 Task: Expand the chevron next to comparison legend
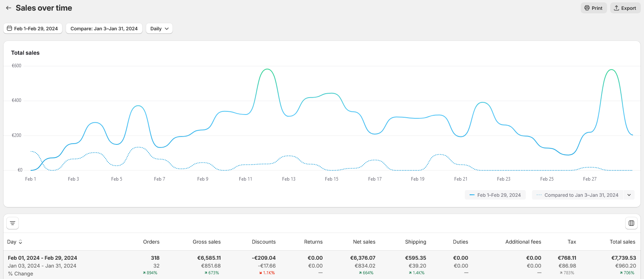point(629,195)
